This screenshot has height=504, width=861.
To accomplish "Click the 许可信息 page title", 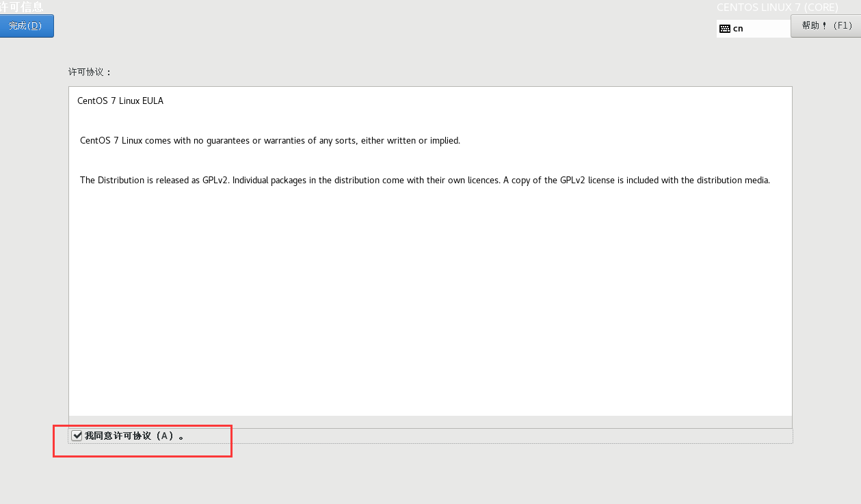I will pos(21,7).
